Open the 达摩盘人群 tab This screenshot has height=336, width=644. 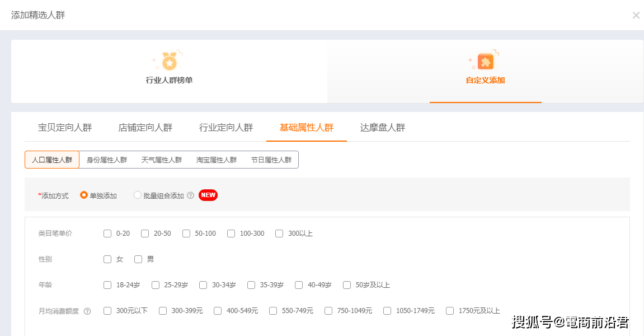(382, 128)
